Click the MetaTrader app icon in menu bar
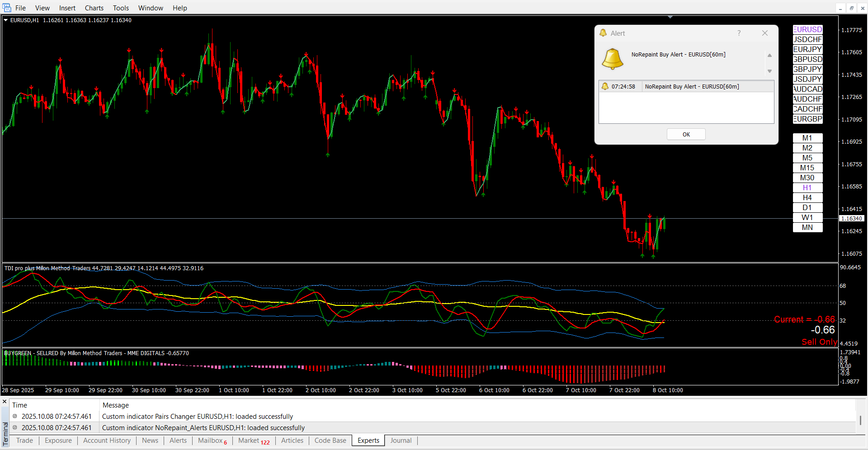This screenshot has height=450, width=868. tap(6, 8)
